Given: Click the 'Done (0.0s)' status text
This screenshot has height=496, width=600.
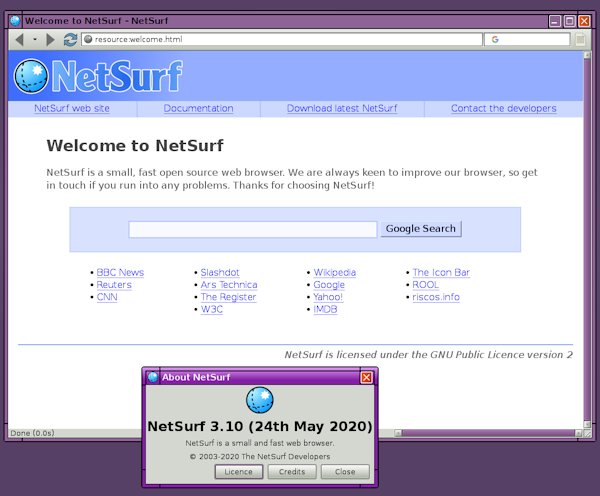Looking at the screenshot, I should click(32, 433).
